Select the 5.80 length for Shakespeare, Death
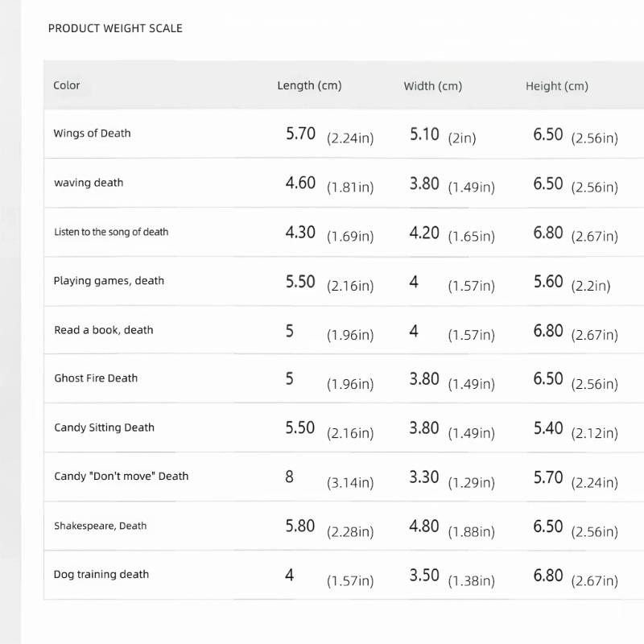 (300, 526)
